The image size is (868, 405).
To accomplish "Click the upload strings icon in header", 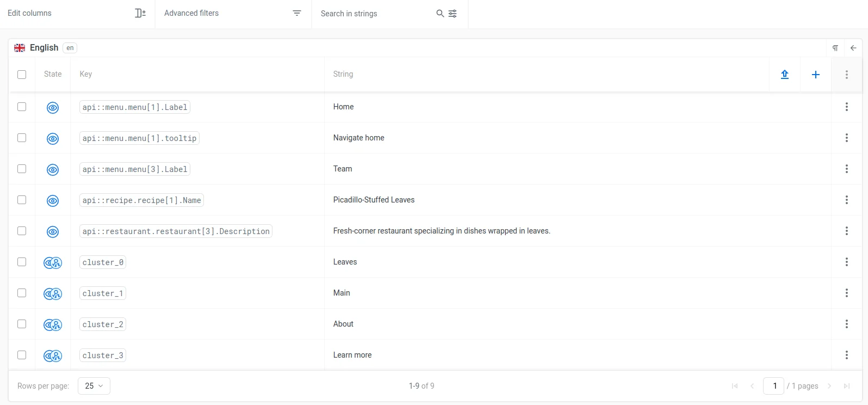I will 784,75.
